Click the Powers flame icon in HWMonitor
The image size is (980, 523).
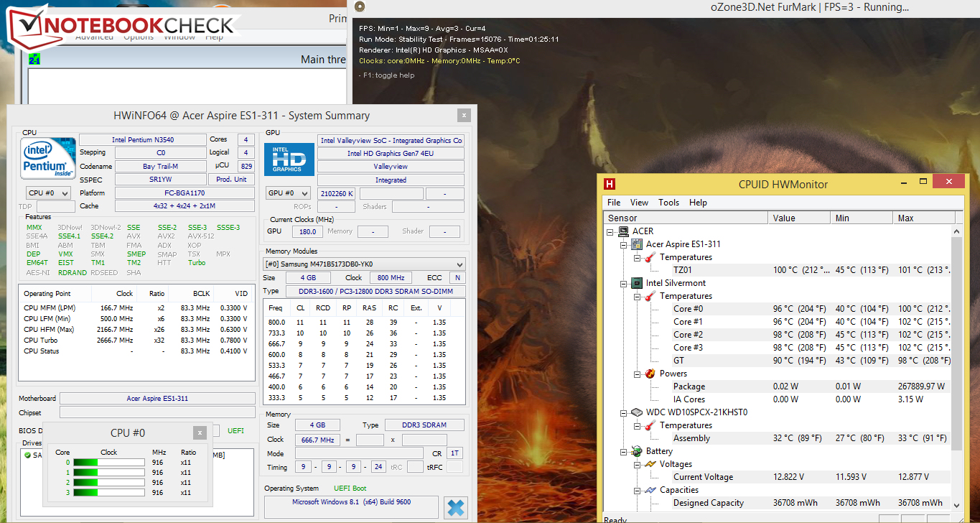tap(650, 374)
